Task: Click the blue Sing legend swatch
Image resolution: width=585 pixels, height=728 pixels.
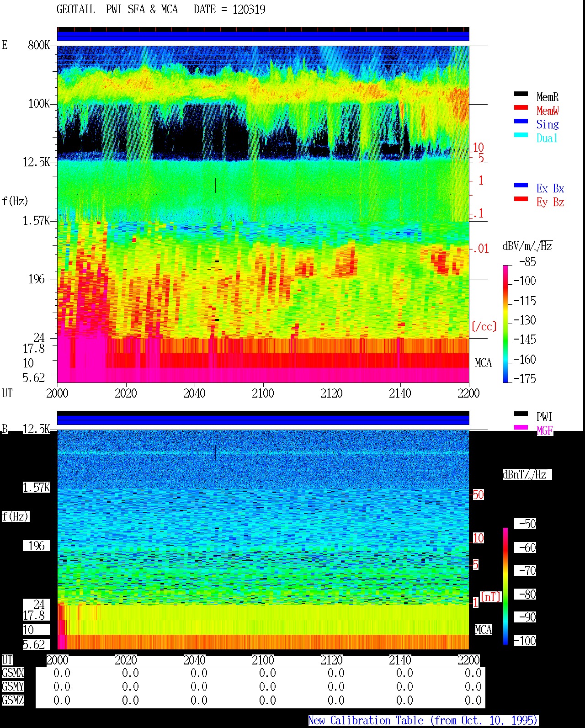Action: tap(521, 121)
